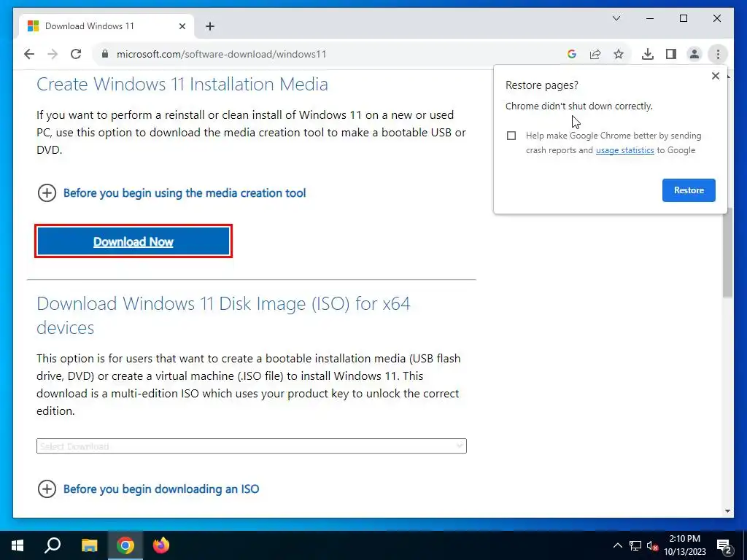Click the page vertical scrollbar thumb

727,252
